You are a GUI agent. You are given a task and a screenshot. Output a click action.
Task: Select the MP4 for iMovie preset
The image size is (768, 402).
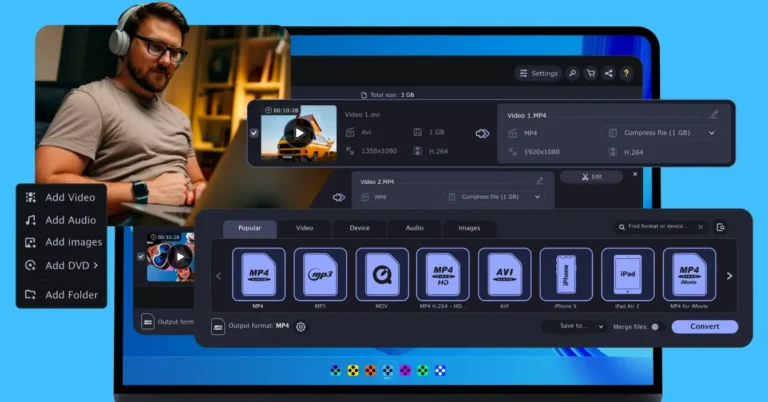click(689, 274)
